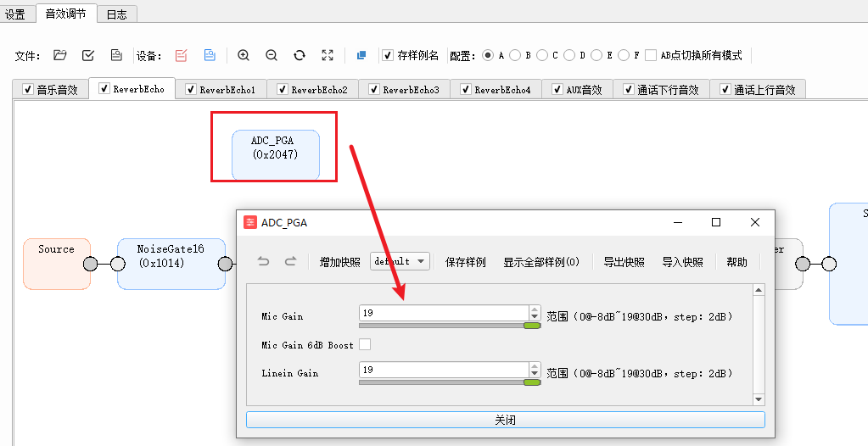Uncheck the AUX音效 tab checkbox
868x446 pixels.
point(557,89)
